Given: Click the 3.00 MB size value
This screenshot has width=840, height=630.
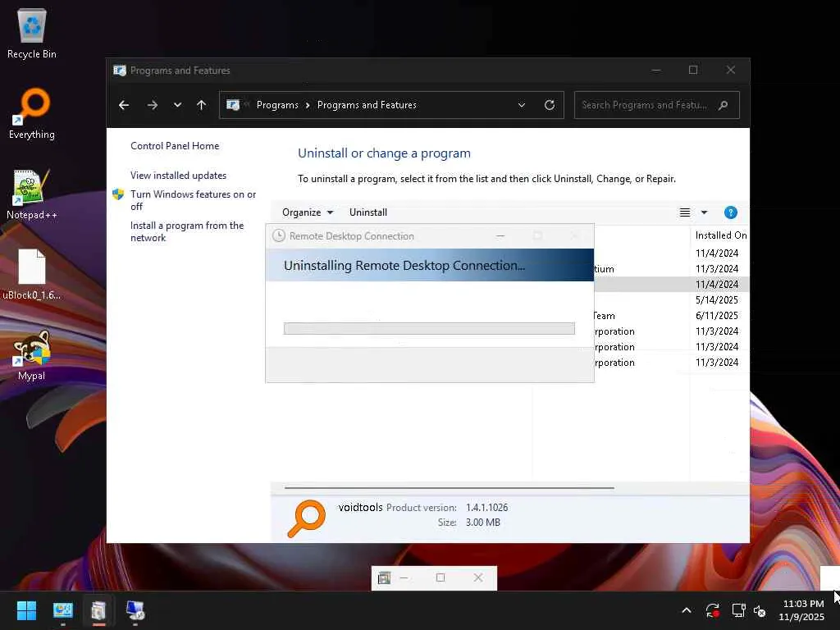Looking at the screenshot, I should coord(482,523).
